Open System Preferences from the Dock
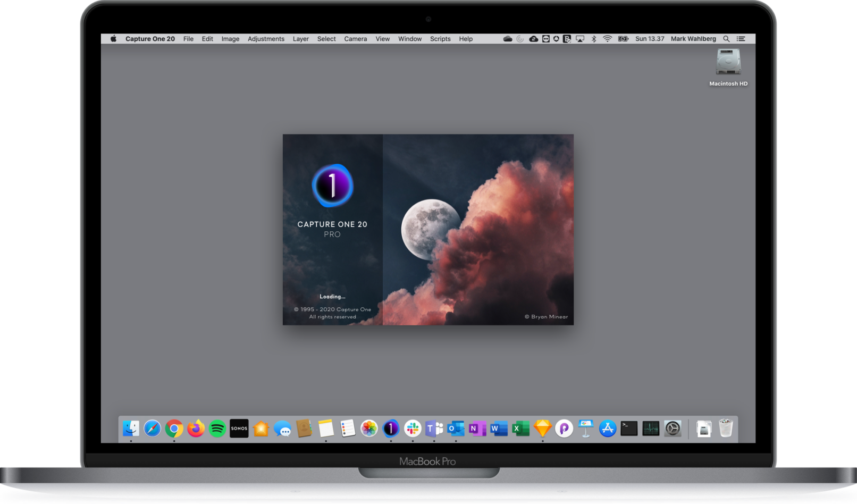 672,429
